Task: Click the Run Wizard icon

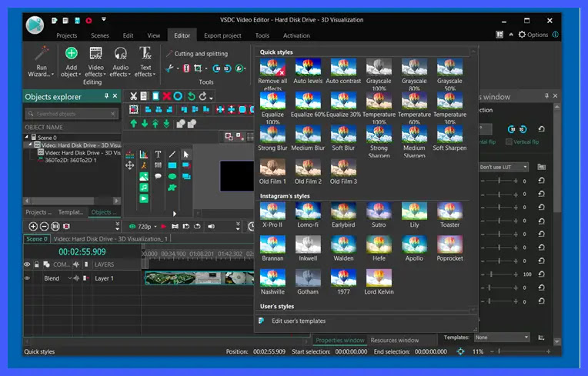Action: pyautogui.click(x=42, y=54)
